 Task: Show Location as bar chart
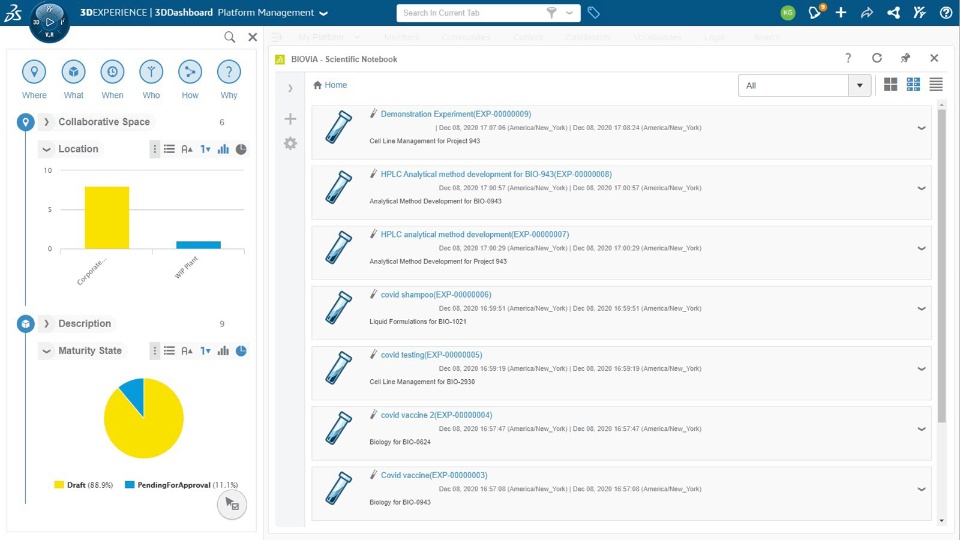223,149
